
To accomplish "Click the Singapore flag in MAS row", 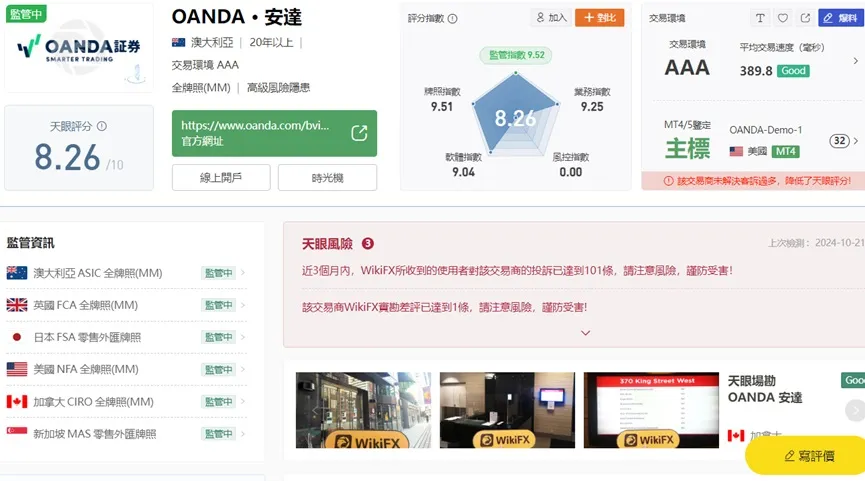I will click(17, 432).
